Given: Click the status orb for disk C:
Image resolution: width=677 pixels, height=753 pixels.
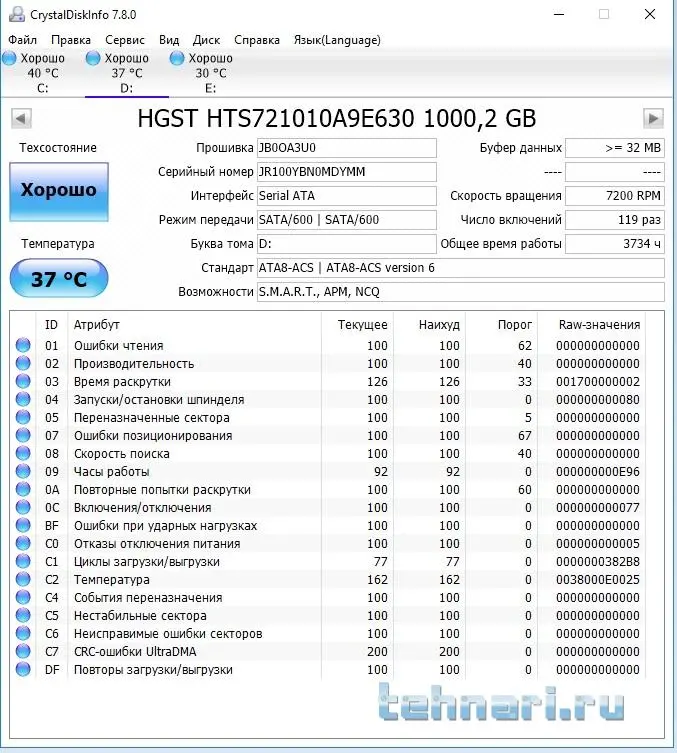Looking at the screenshot, I should 9,58.
